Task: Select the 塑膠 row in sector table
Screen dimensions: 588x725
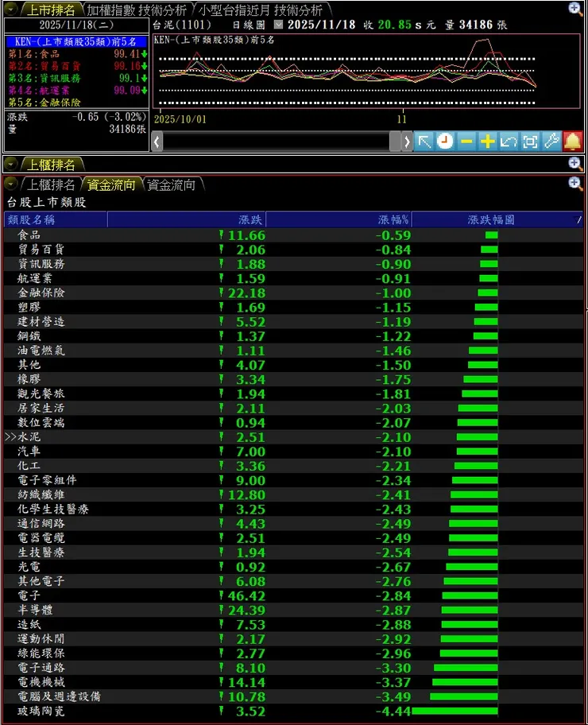Action: [x=293, y=307]
